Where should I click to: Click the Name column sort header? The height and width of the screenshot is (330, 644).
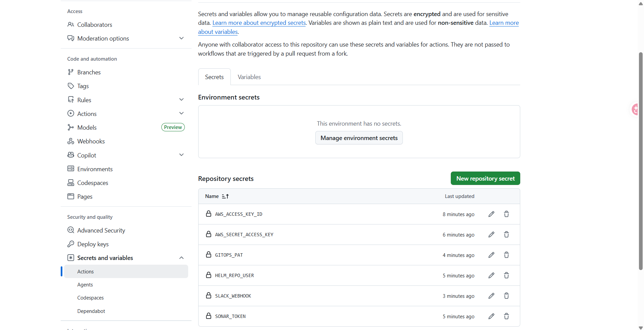pos(217,196)
